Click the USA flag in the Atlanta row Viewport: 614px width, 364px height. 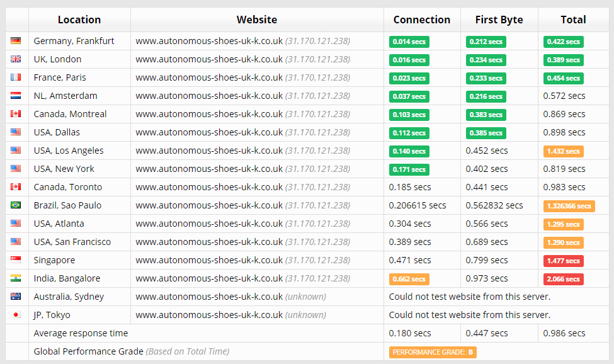tap(16, 224)
